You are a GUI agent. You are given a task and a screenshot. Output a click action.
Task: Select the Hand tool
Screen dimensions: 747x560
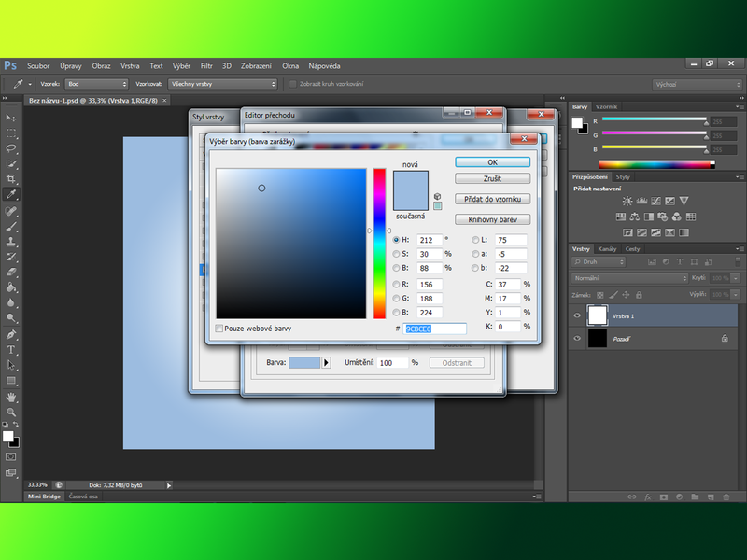click(x=11, y=397)
